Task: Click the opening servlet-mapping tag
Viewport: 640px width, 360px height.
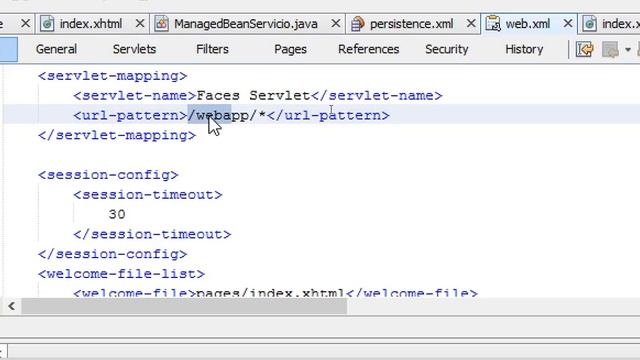Action: pyautogui.click(x=113, y=76)
